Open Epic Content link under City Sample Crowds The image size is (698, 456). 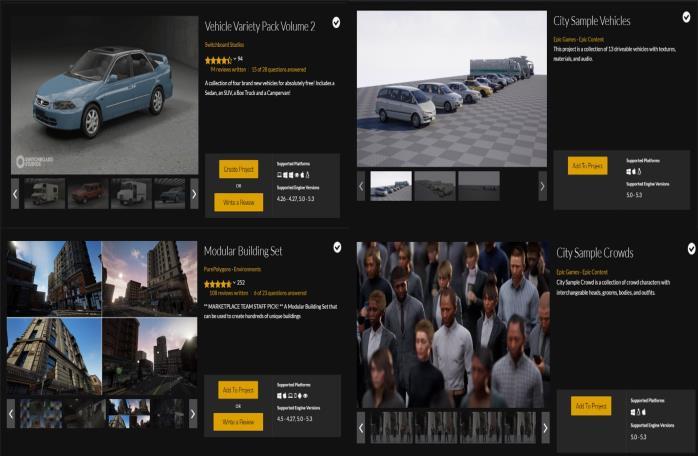click(596, 272)
